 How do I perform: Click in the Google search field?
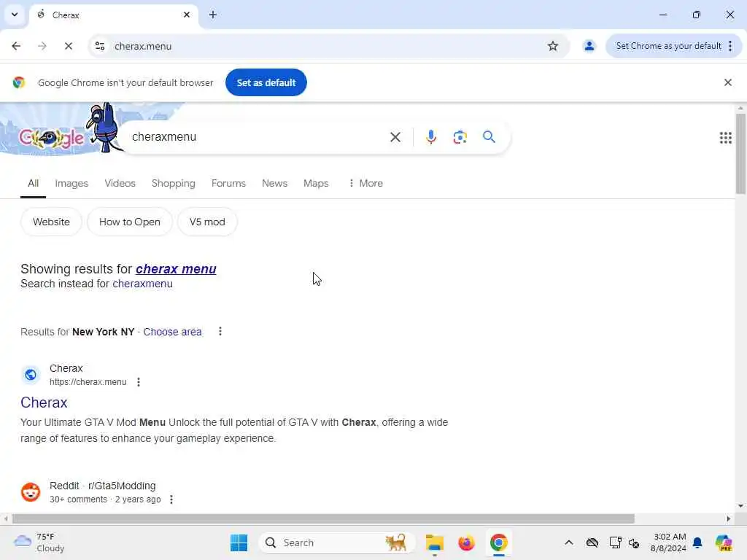(x=258, y=137)
